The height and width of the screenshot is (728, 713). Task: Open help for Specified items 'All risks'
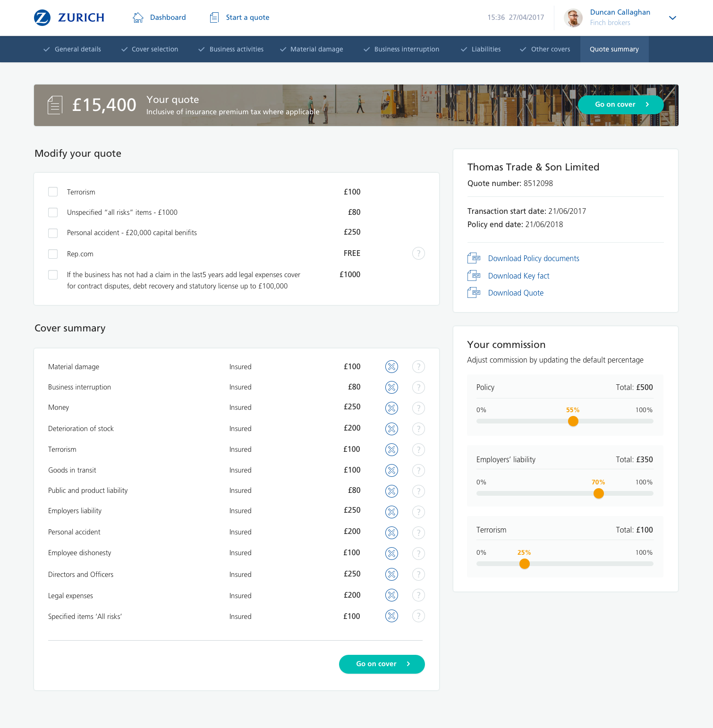pyautogui.click(x=418, y=616)
